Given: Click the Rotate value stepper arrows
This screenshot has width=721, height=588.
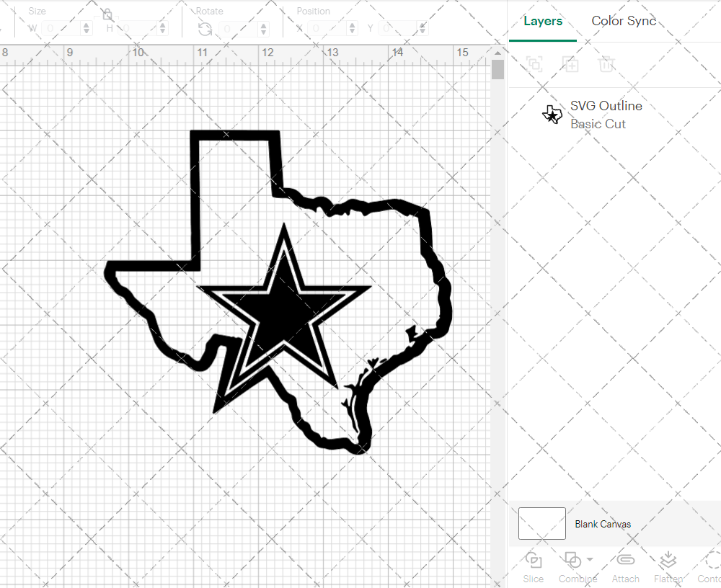Looking at the screenshot, I should [x=264, y=29].
